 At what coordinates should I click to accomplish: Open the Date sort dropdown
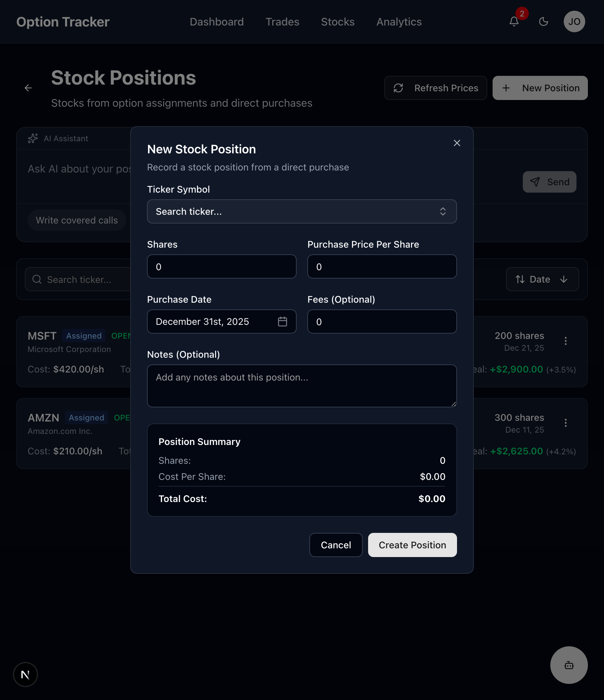point(542,280)
